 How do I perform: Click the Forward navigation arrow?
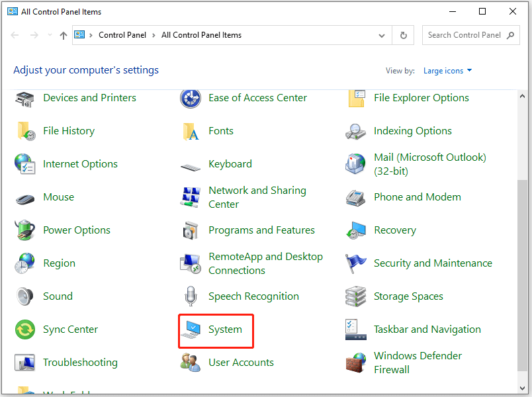point(34,35)
